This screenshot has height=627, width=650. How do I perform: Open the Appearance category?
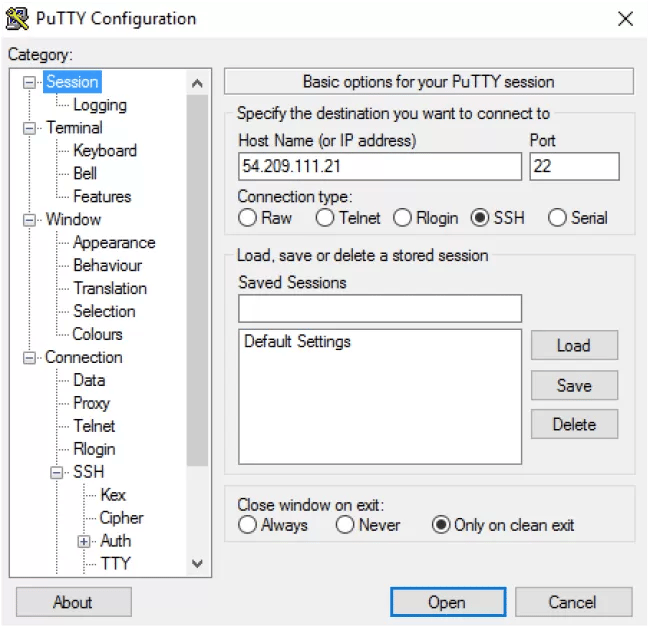click(114, 242)
